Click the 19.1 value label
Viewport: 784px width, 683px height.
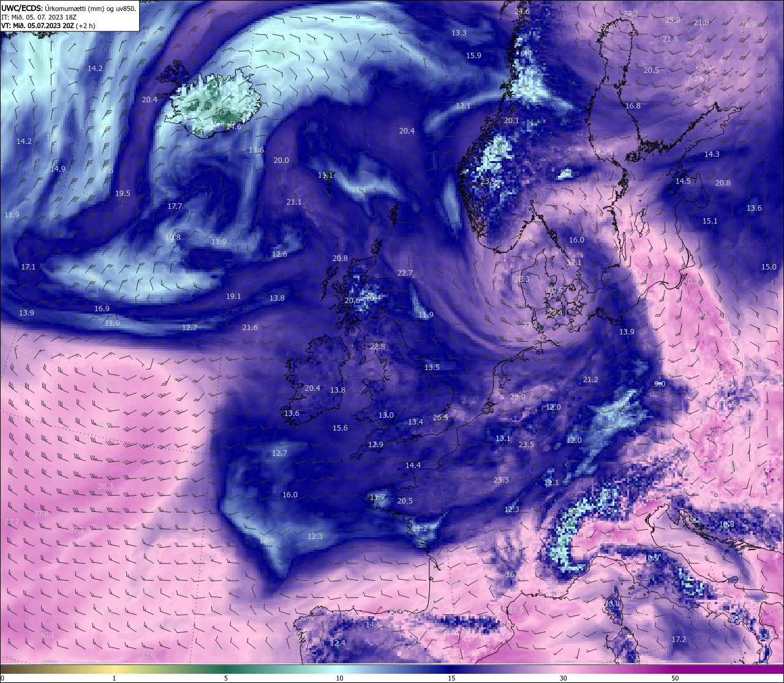233,296
